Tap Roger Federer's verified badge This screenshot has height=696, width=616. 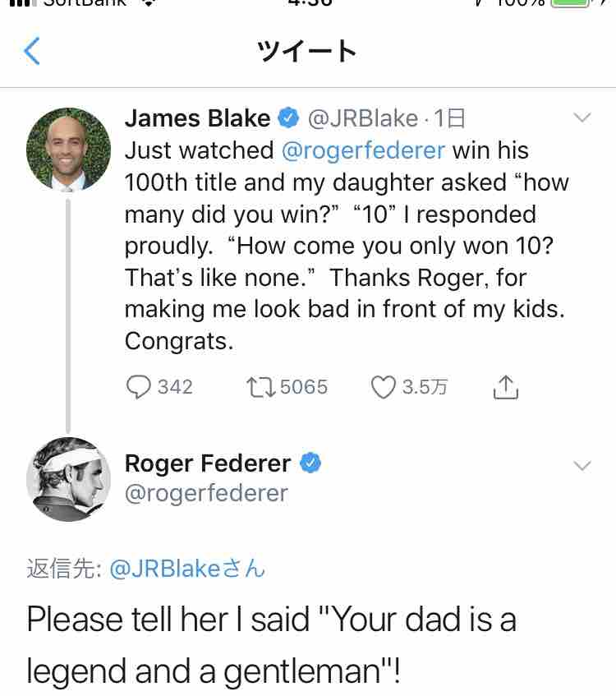[309, 463]
